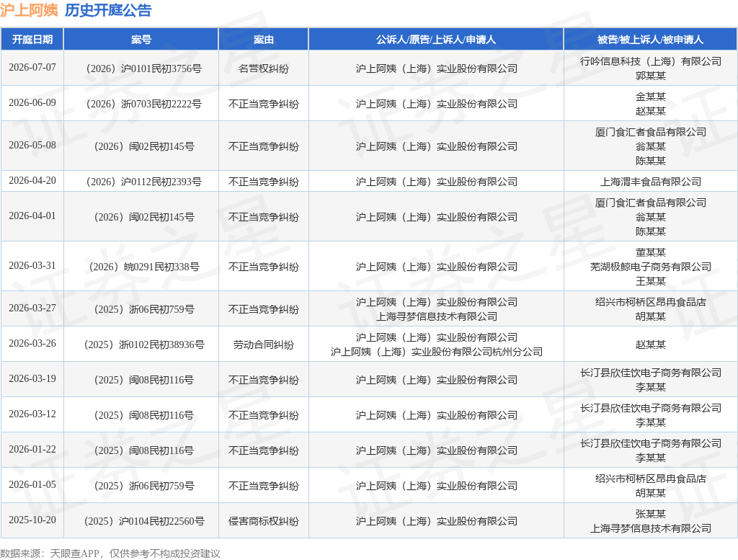Open case (2025)沪0104民初22560号
Viewport: 738px width, 560px height.
(x=144, y=521)
